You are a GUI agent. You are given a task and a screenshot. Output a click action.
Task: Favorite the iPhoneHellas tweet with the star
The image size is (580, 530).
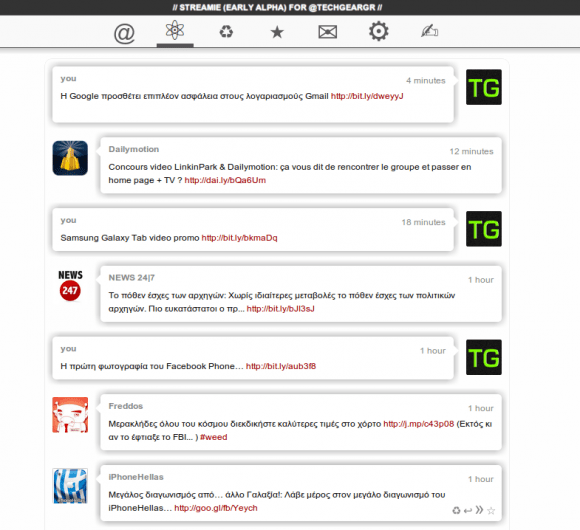point(491,511)
